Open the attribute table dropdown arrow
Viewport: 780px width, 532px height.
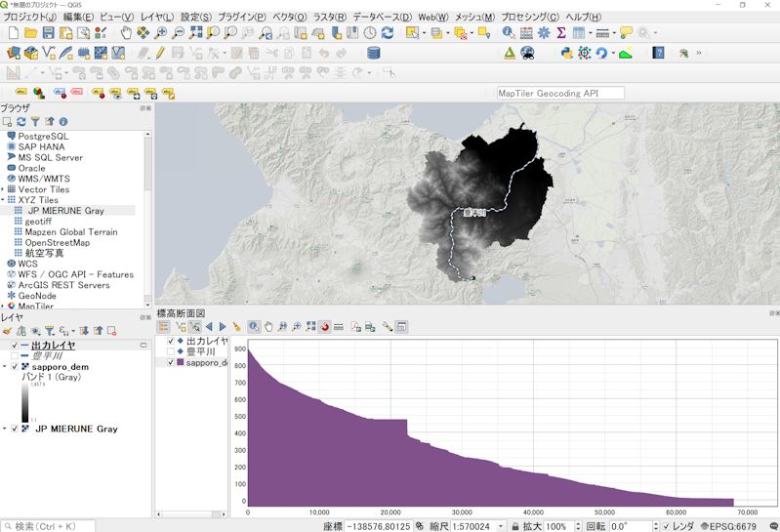click(x=590, y=33)
